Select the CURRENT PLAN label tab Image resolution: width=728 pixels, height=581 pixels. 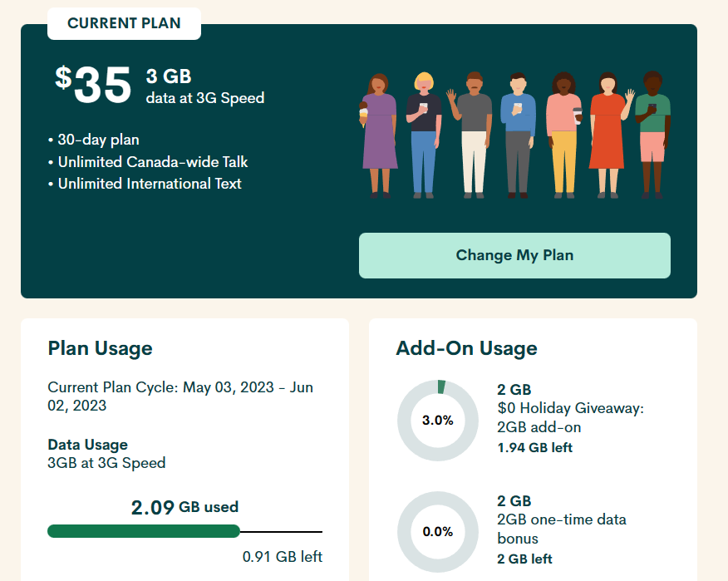point(124,23)
